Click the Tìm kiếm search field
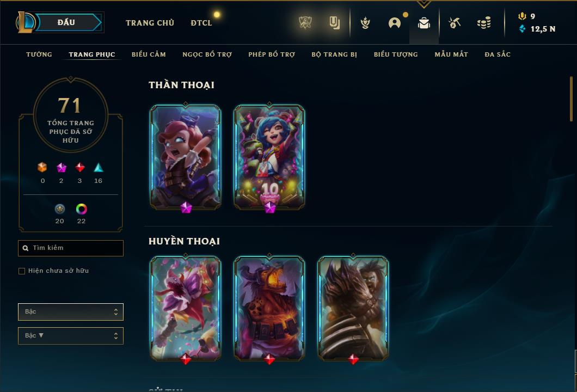The image size is (577, 392). pyautogui.click(x=71, y=248)
